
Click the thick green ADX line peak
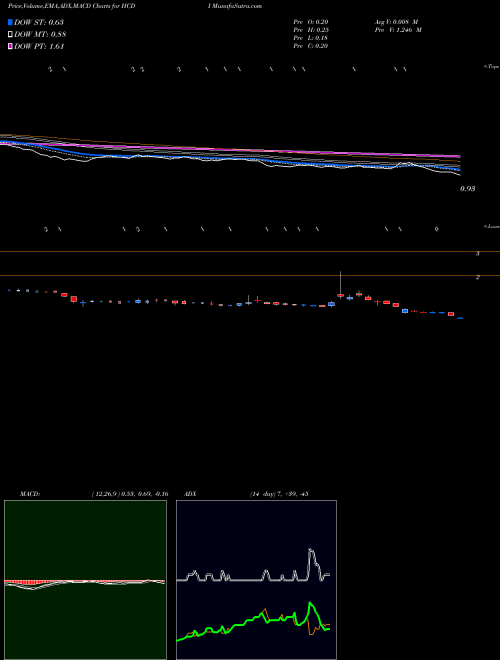311,604
